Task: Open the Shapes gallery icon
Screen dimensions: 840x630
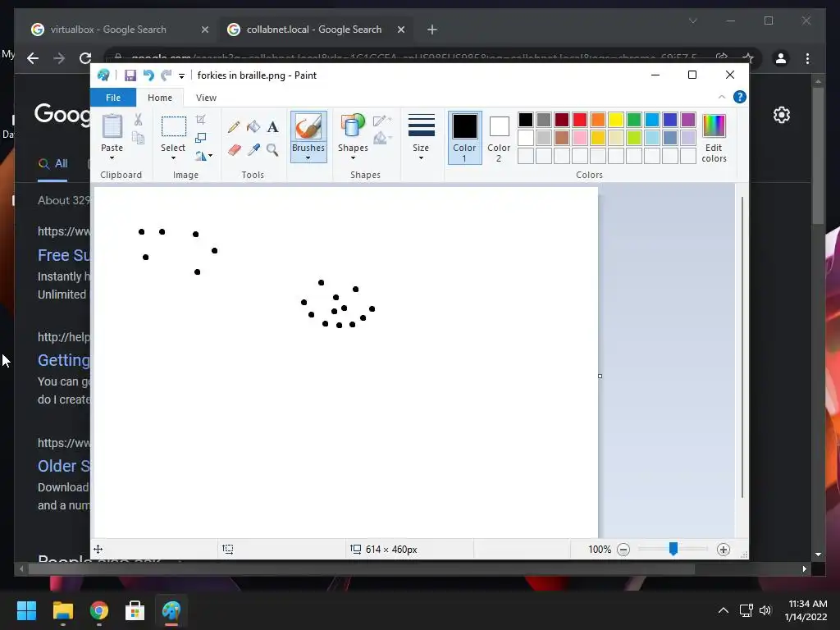Action: tap(353, 126)
